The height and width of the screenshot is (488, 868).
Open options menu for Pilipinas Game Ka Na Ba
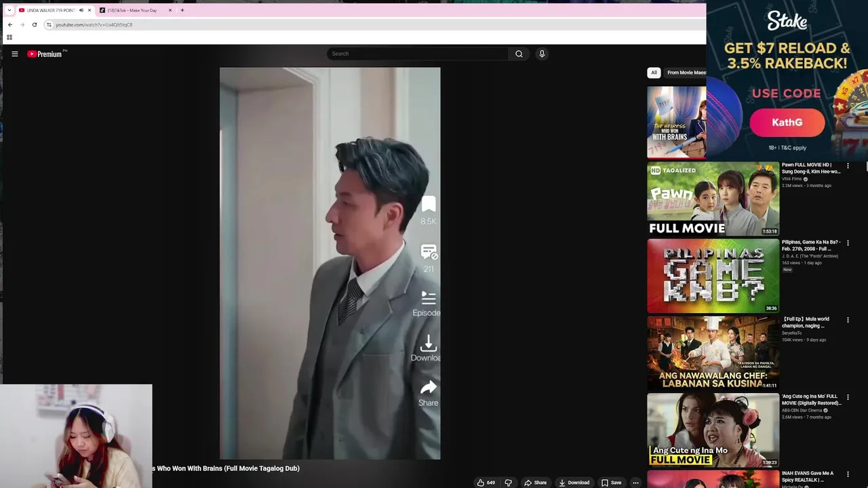848,243
